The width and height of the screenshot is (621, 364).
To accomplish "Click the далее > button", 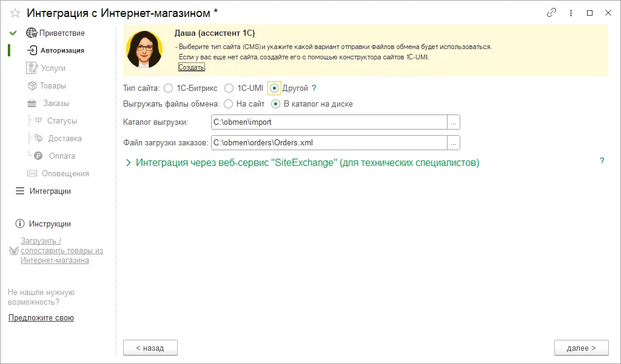I will [581, 348].
